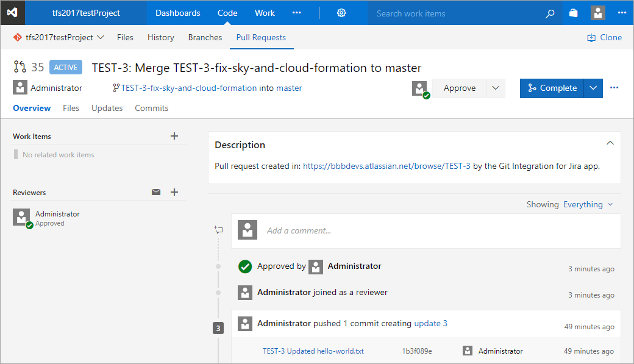Open the bbbdevs.atlassian.net TEST-3 link
634x364 pixels.
tap(386, 166)
